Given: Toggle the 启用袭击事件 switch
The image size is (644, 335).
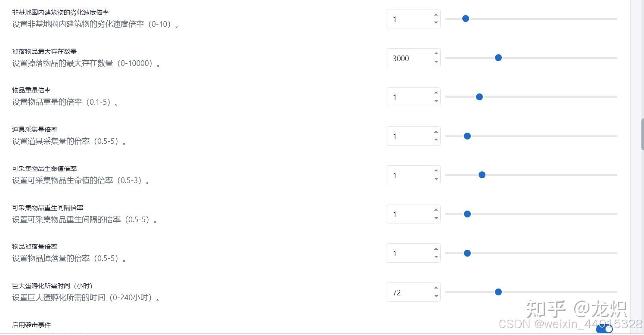Looking at the screenshot, I should point(604,329).
